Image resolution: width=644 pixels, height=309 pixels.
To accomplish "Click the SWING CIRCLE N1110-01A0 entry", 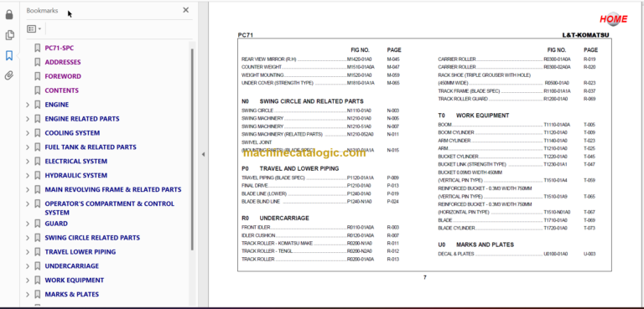I will point(320,111).
